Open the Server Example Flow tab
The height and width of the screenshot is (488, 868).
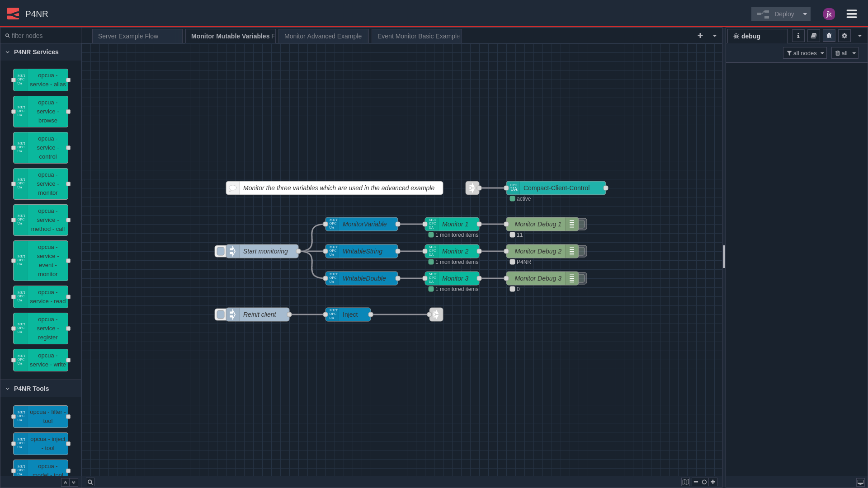(x=128, y=36)
